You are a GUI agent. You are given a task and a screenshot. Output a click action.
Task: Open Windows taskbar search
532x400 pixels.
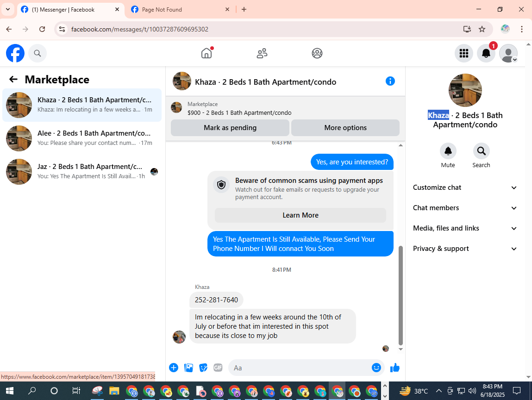(x=32, y=391)
